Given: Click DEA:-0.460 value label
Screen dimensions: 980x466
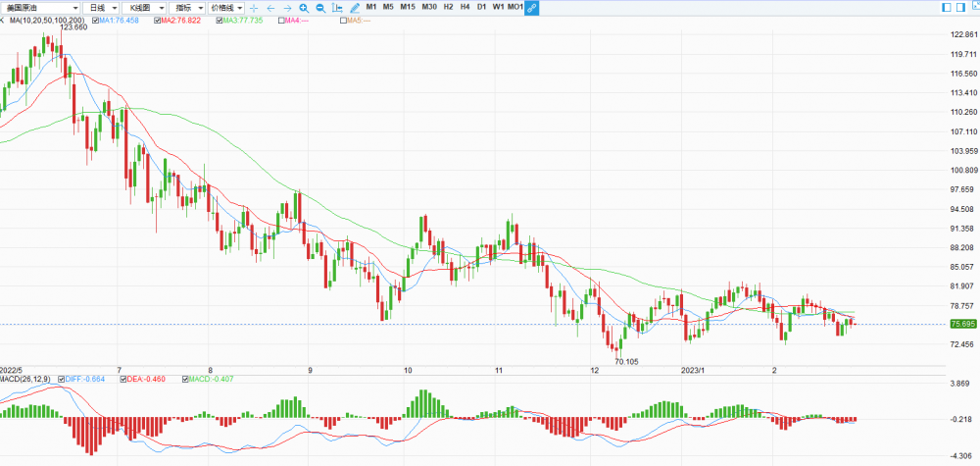Looking at the screenshot, I should point(146,379).
